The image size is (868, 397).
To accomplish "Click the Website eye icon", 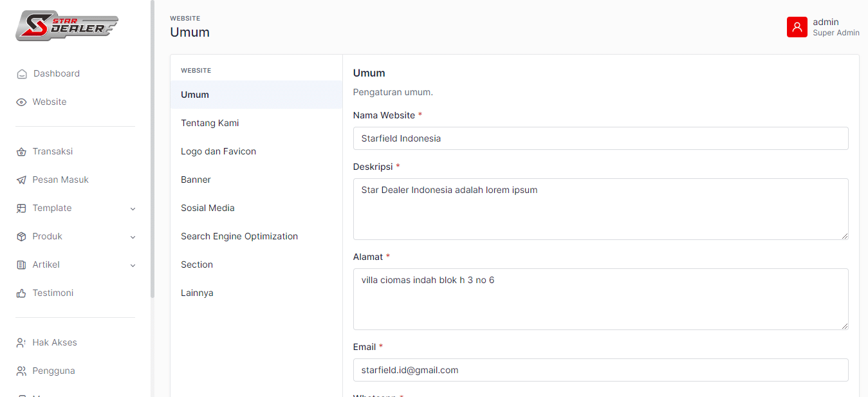I will coord(21,102).
